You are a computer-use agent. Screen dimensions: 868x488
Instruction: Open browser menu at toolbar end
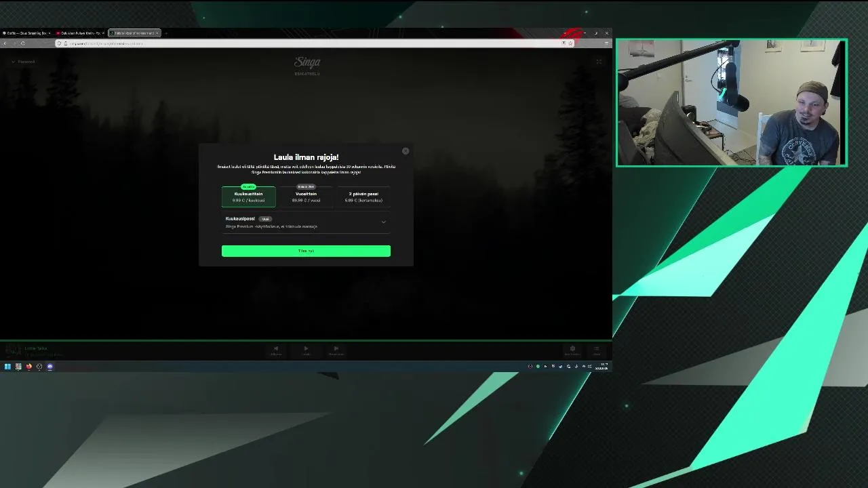pos(606,43)
